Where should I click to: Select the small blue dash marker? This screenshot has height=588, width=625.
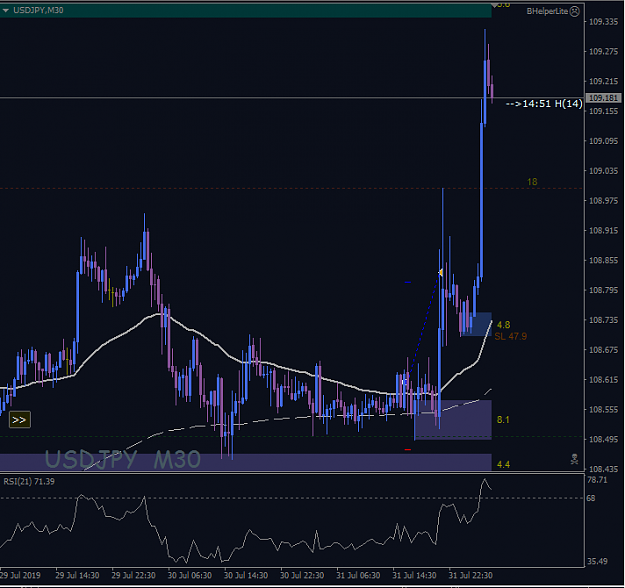407,282
